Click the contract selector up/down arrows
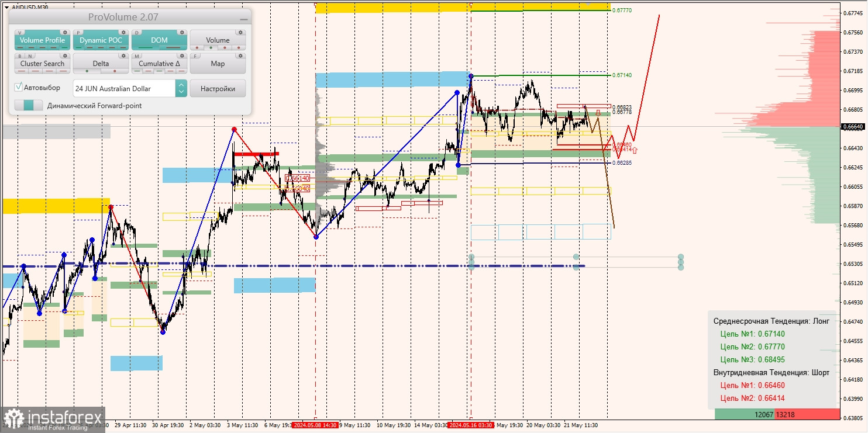The image size is (868, 433). tap(181, 88)
